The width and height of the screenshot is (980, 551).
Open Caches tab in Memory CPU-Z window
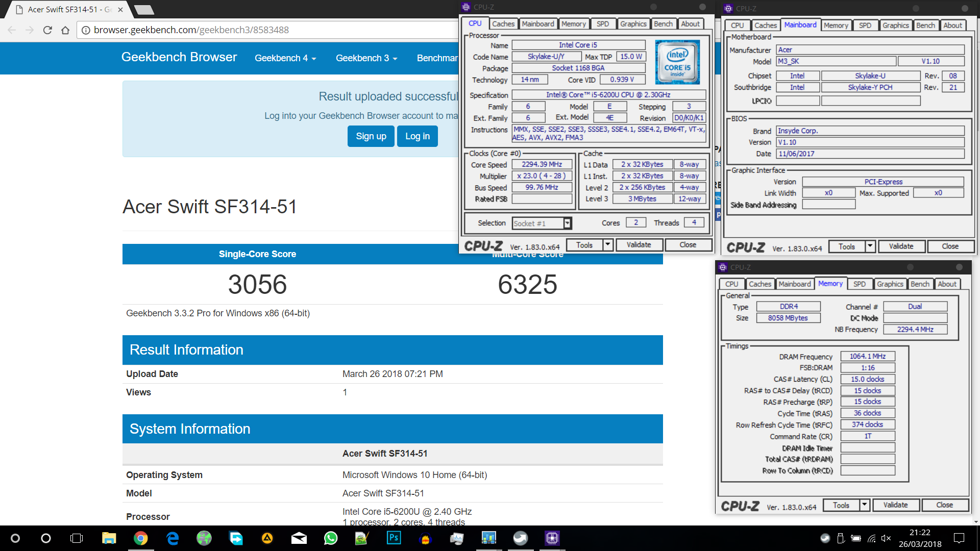click(760, 284)
